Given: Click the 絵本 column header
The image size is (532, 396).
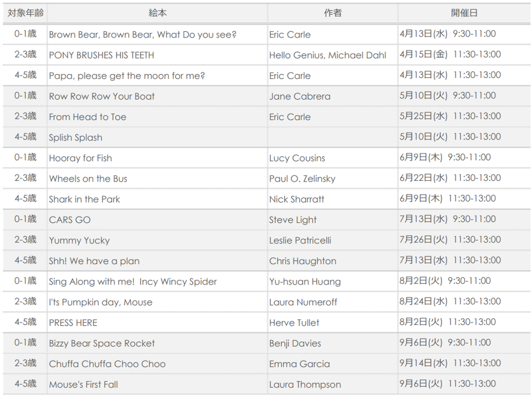Looking at the screenshot, I should [158, 13].
